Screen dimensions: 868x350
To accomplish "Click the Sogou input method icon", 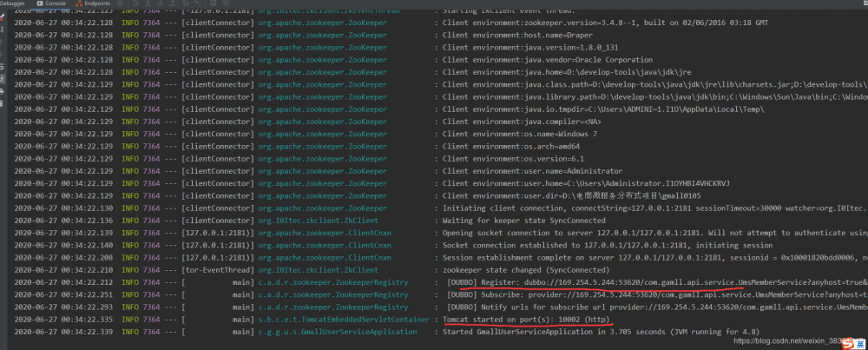I will point(847,345).
